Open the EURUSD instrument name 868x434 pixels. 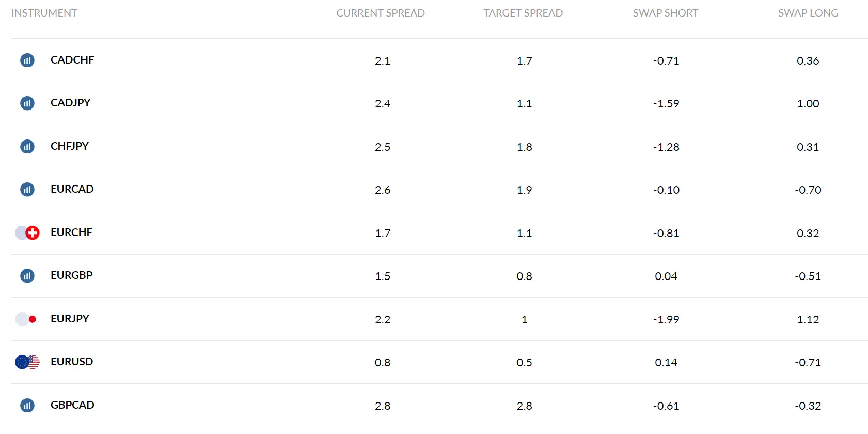click(72, 362)
